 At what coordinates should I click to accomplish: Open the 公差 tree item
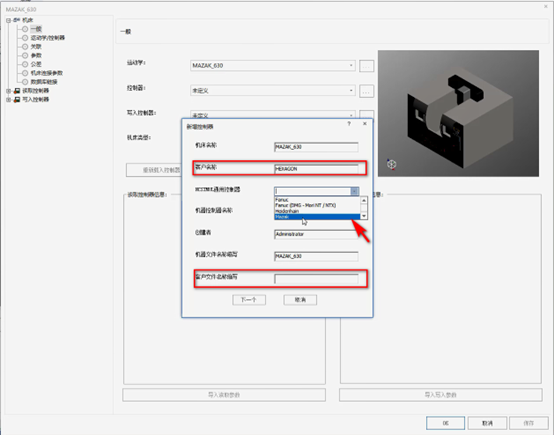point(36,64)
